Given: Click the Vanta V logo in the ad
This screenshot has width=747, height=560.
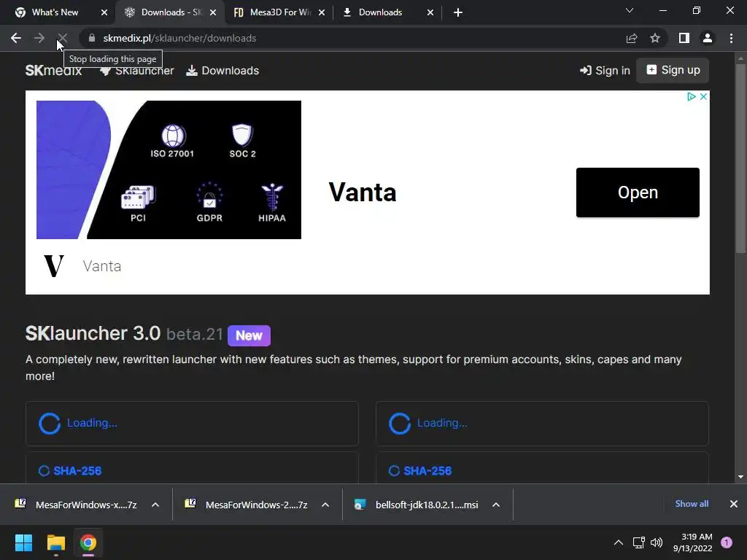Looking at the screenshot, I should [x=54, y=265].
